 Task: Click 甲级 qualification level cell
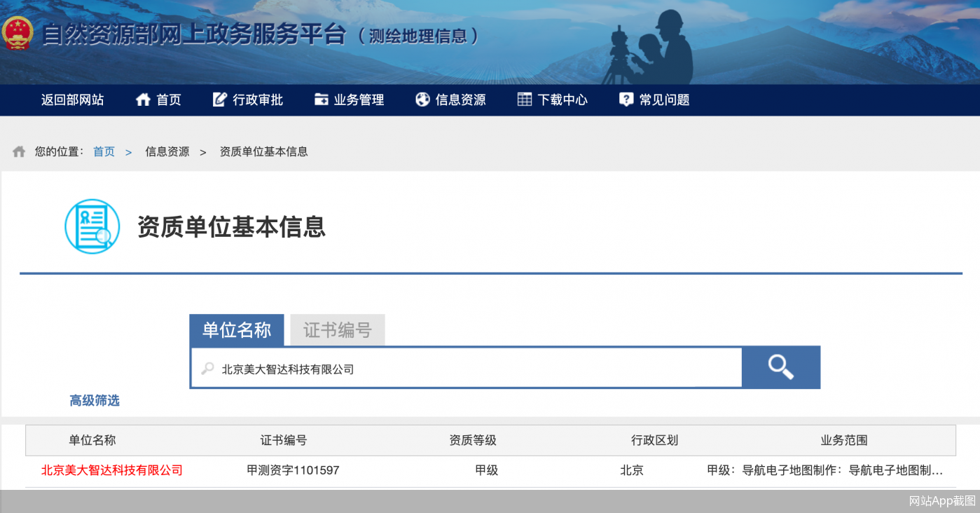[486, 470]
